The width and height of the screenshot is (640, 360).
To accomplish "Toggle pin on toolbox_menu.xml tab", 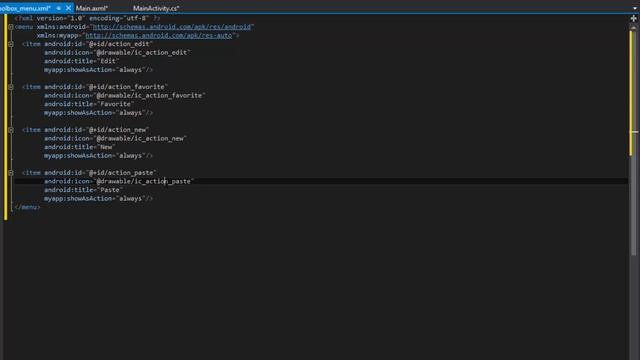I will point(59,8).
